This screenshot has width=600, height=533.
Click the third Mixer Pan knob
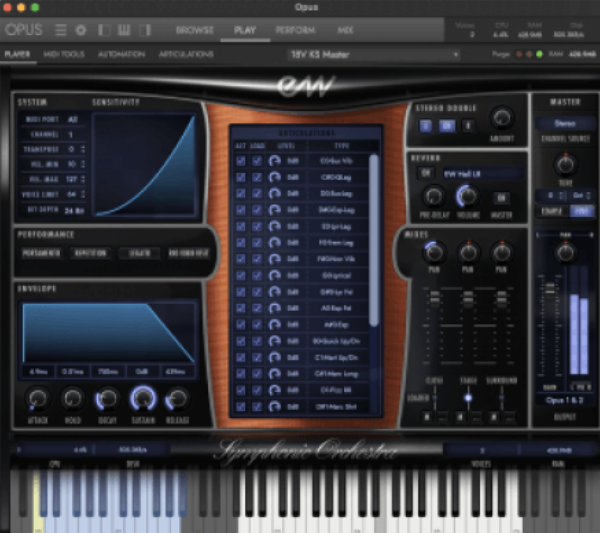pyautogui.click(x=501, y=252)
